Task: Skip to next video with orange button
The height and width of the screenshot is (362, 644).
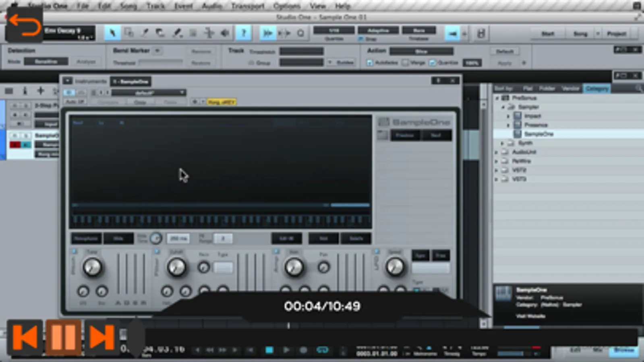Action: click(101, 337)
